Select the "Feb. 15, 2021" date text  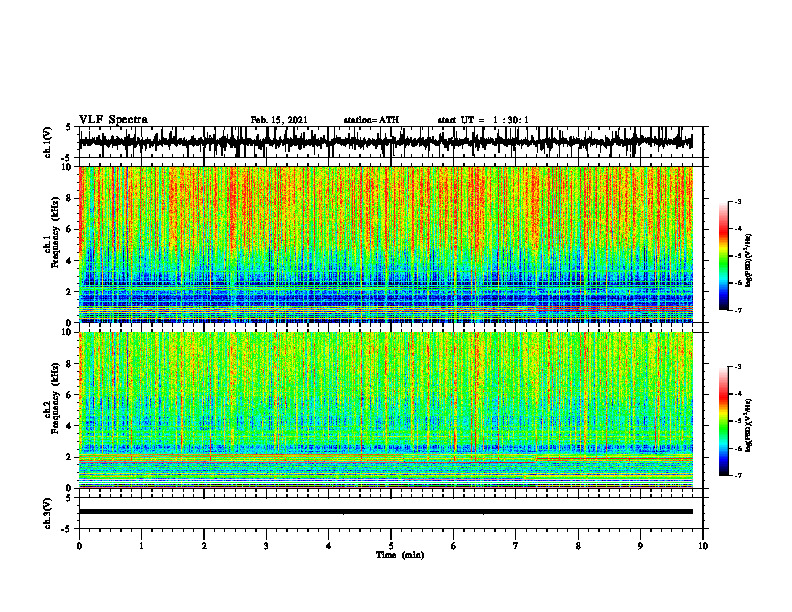(279, 120)
